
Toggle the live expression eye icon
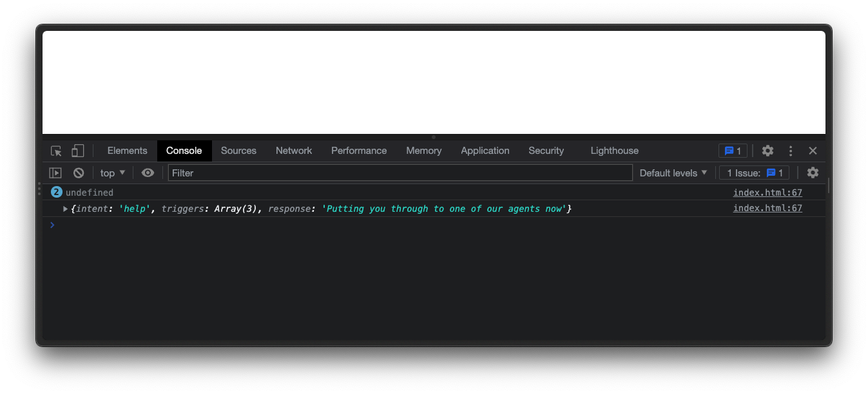[x=148, y=173]
